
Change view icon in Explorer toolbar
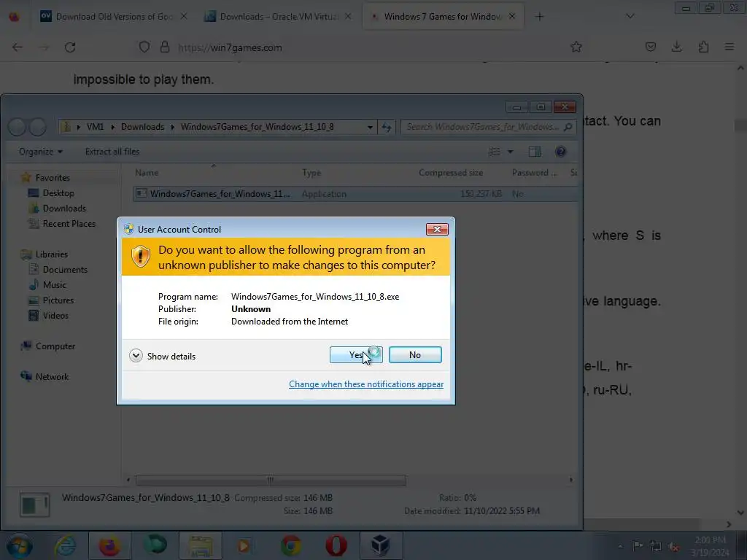[x=495, y=152]
